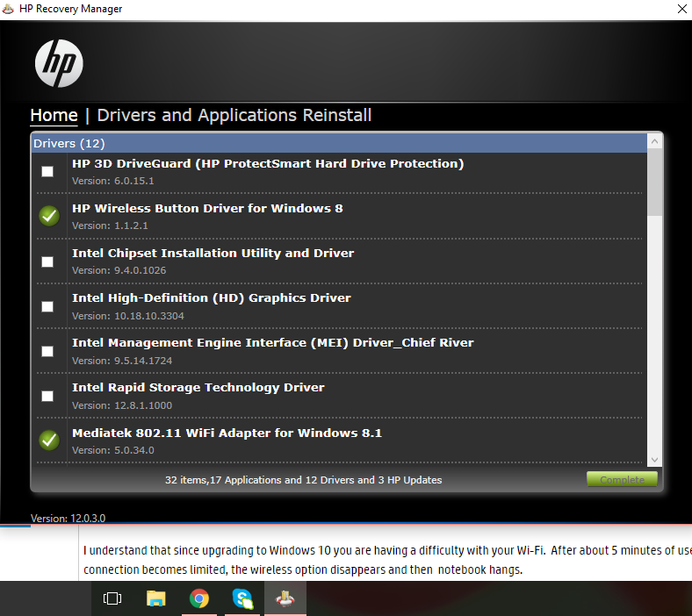Select HP Wireless Button Driver for Windows 8
692x616 pixels.
pyautogui.click(x=207, y=208)
